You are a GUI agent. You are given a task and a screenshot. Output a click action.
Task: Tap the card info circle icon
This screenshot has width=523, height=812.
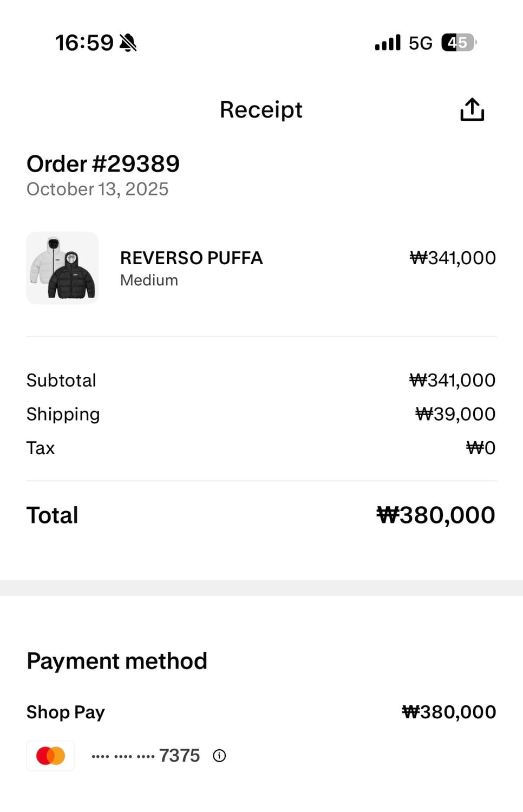click(219, 756)
